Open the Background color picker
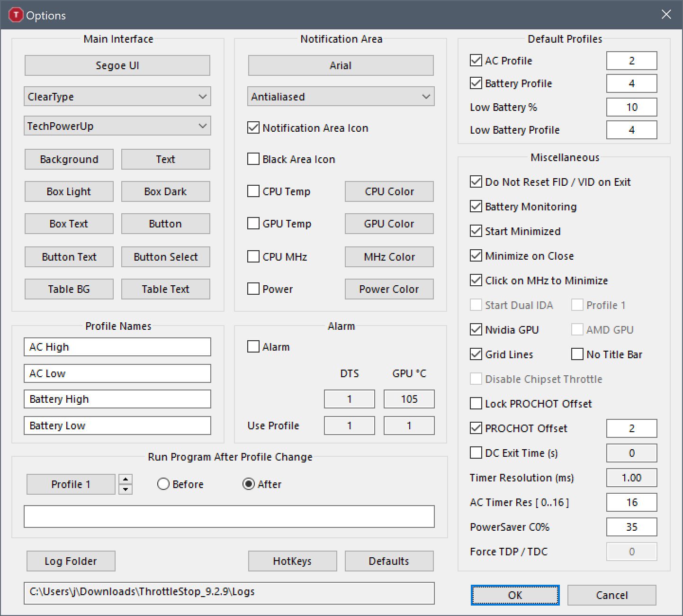 pyautogui.click(x=69, y=159)
